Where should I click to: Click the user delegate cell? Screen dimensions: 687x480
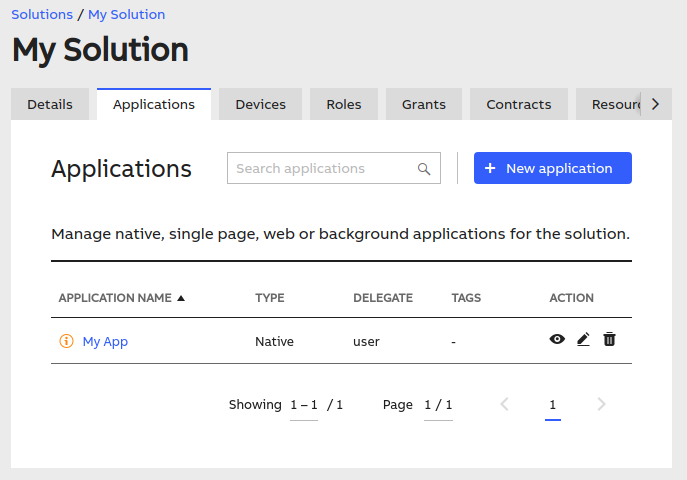click(x=366, y=342)
